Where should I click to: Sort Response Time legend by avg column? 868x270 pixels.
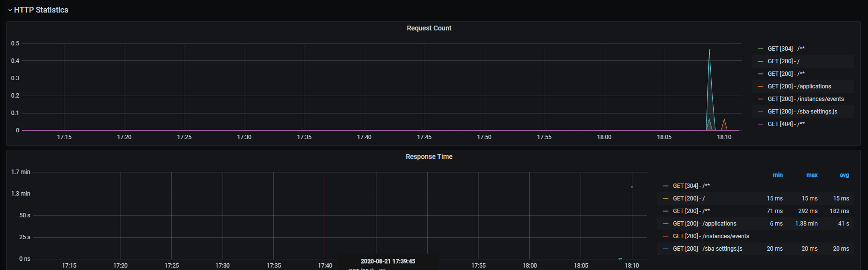pos(844,175)
